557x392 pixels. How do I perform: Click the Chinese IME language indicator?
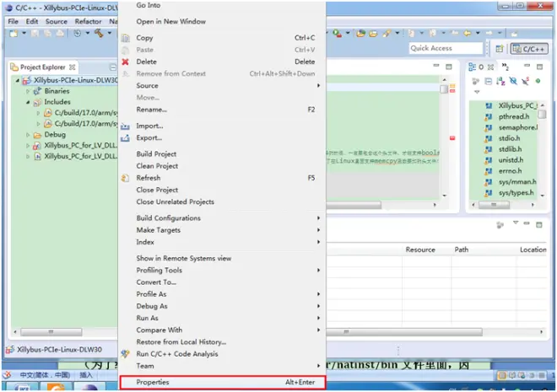click(45, 375)
